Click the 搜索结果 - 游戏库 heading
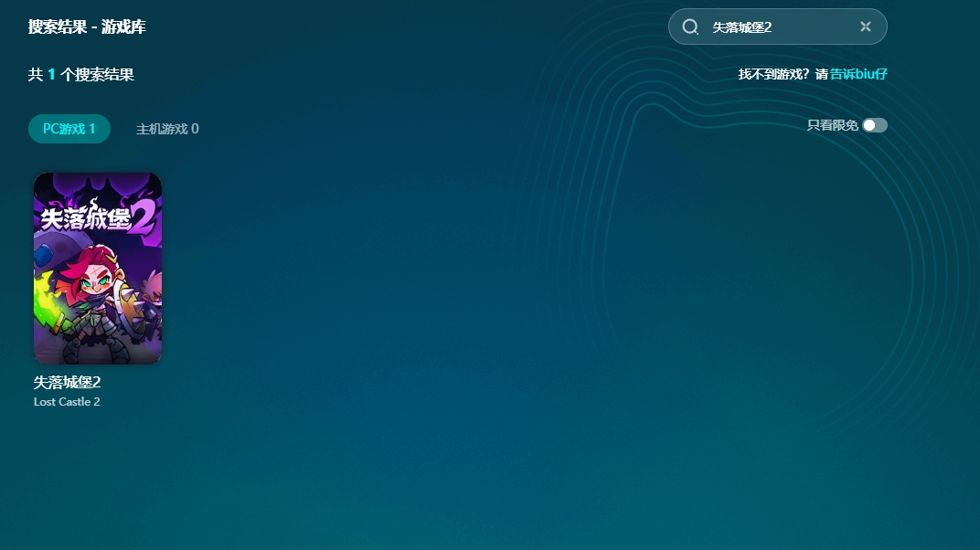Screen dimensions: 980x550 point(87,26)
